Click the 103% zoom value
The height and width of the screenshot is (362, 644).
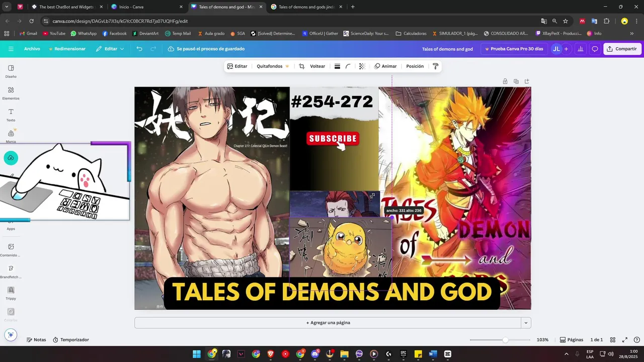542,340
